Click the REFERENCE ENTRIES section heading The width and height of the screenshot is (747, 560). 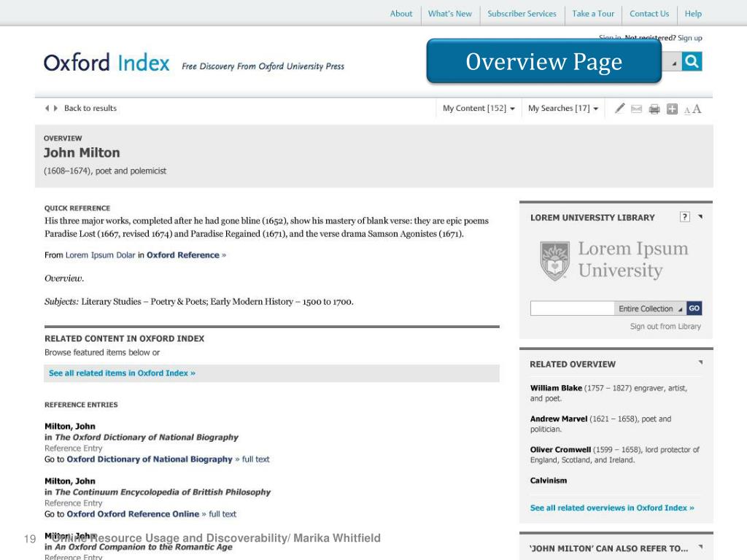coord(81,405)
